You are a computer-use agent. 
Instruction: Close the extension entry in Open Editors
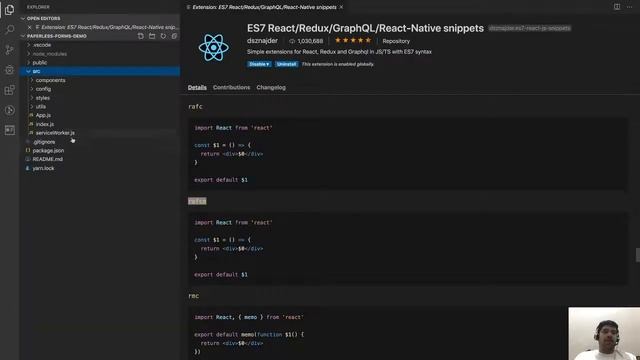29,27
